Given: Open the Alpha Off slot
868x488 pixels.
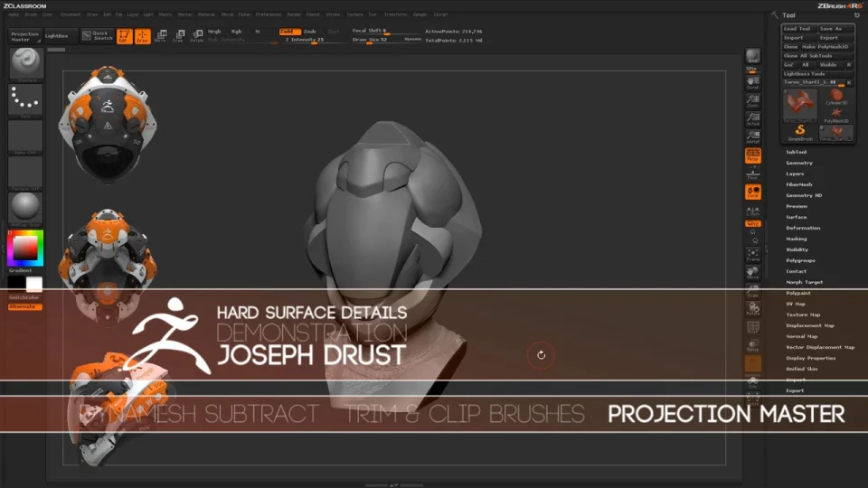Looking at the screenshot, I should 25,136.
